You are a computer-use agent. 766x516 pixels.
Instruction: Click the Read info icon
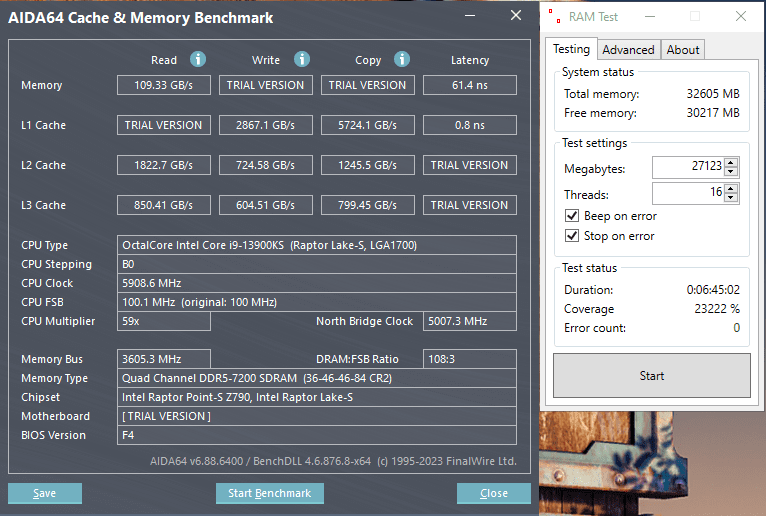(198, 59)
